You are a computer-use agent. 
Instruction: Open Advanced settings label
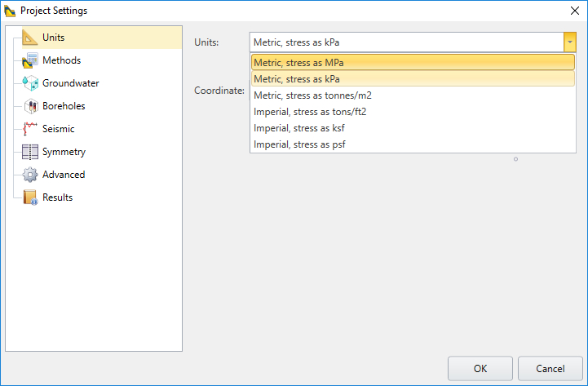pyautogui.click(x=64, y=175)
